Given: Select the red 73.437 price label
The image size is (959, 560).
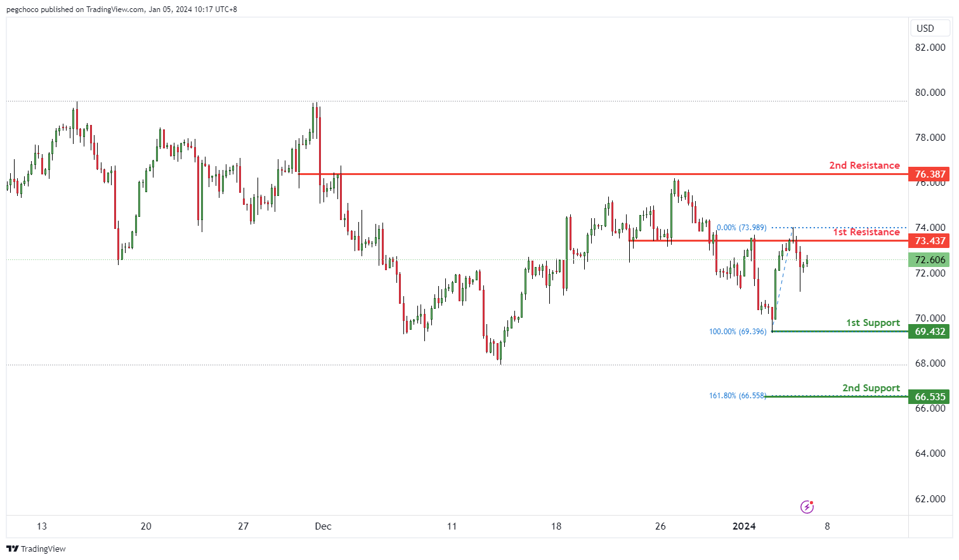Looking at the screenshot, I should (x=929, y=241).
